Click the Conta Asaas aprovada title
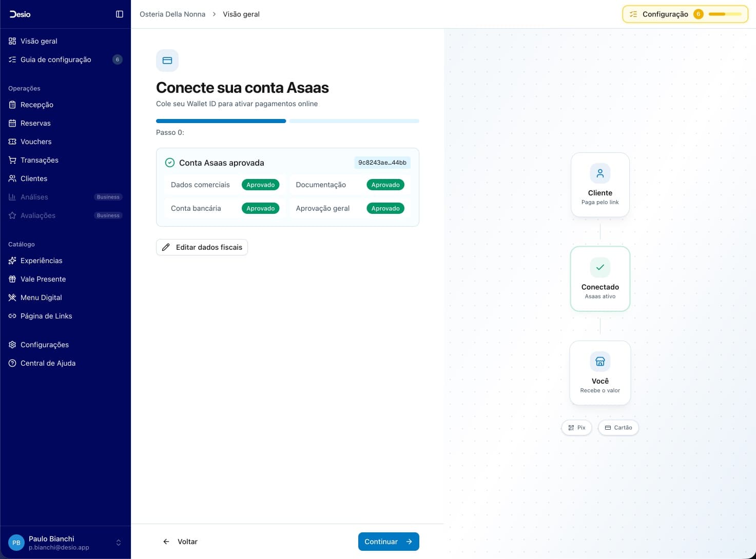This screenshot has width=756, height=559. 222,163
